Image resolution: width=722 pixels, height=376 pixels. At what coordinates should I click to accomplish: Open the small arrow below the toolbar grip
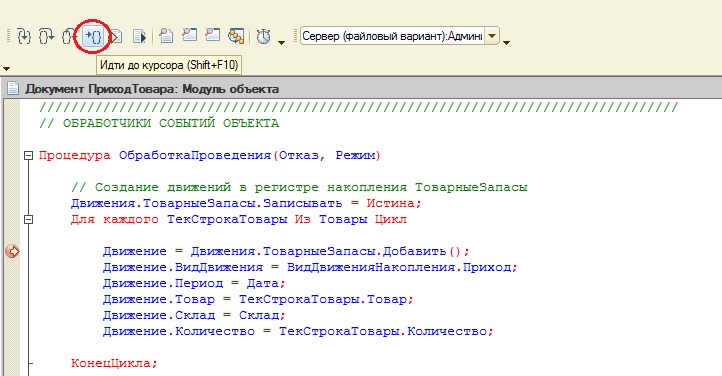(x=6, y=69)
